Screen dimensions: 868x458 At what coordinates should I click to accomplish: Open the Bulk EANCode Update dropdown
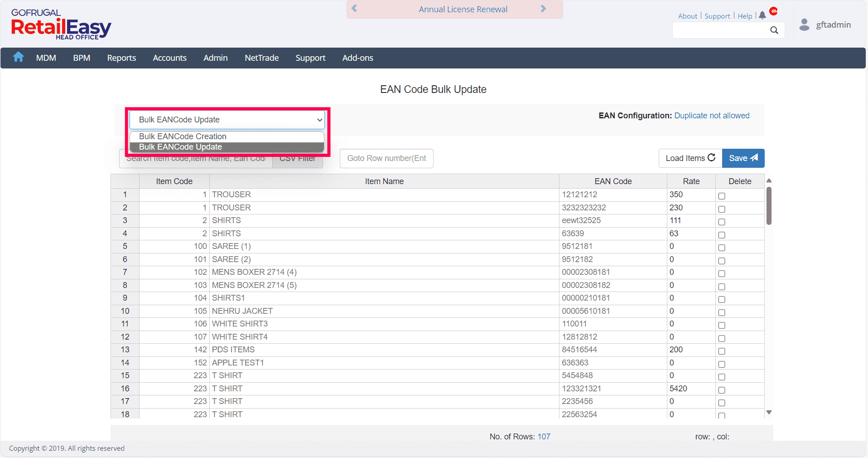coord(227,120)
